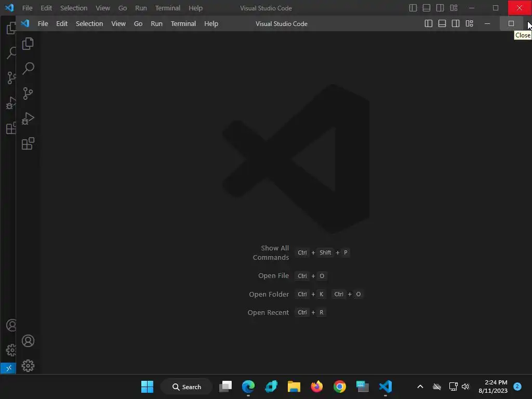The height and width of the screenshot is (399, 532).
Task: Open volume control in system tray
Action: (465, 387)
